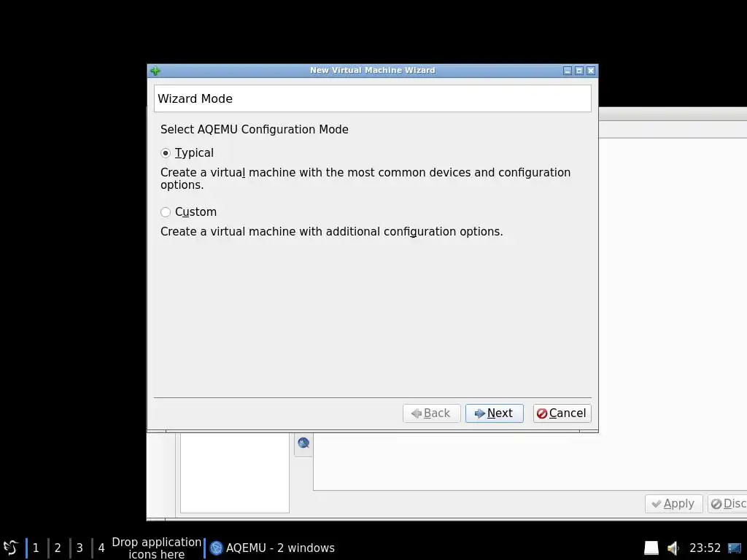Click the magnifier globe icon in AQEMU main window
747x560 pixels.
click(303, 443)
